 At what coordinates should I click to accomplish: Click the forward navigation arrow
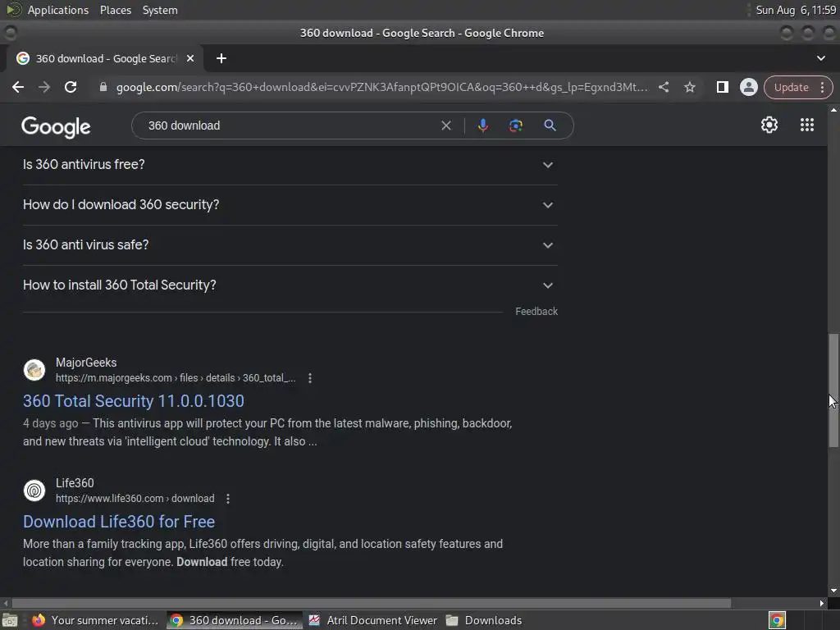coord(44,87)
